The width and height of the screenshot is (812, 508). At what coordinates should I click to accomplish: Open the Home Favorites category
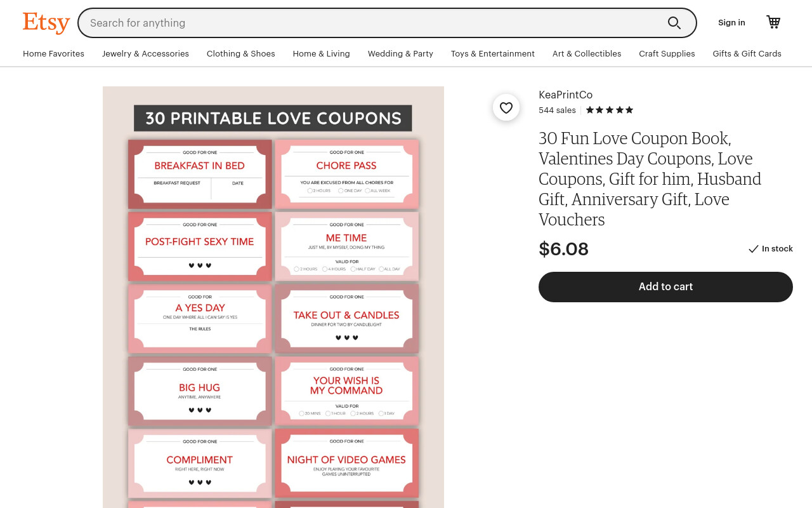point(53,54)
